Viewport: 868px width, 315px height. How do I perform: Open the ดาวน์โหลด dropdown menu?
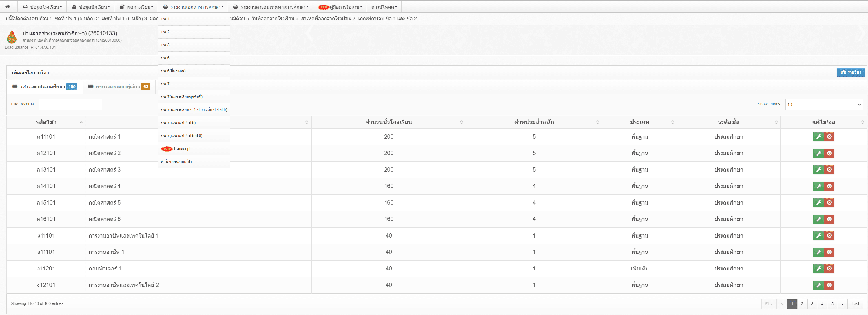pos(384,7)
